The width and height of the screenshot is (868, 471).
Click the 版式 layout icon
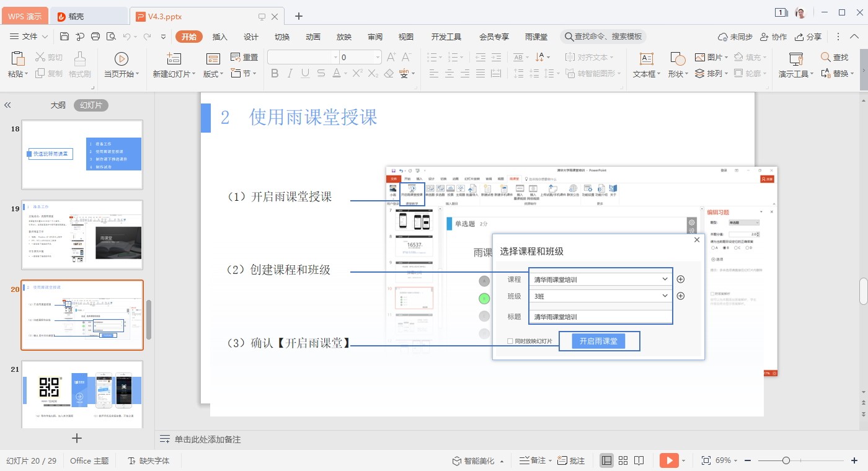coord(213,59)
